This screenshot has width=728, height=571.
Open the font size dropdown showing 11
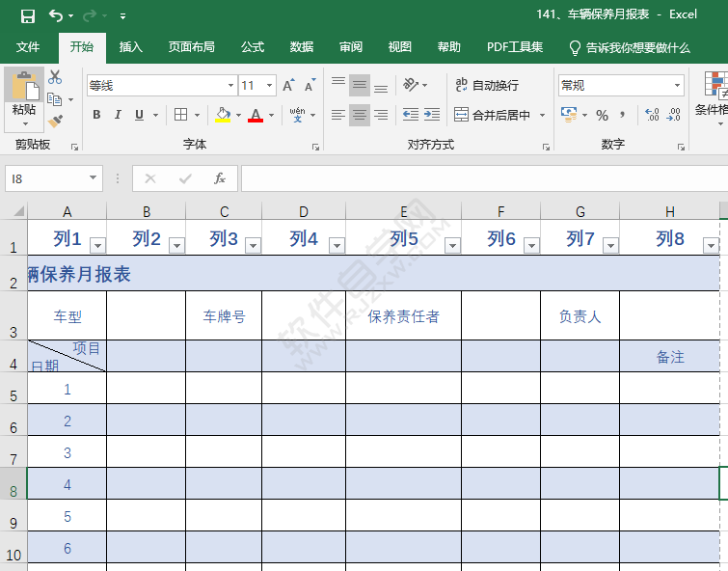(x=269, y=86)
